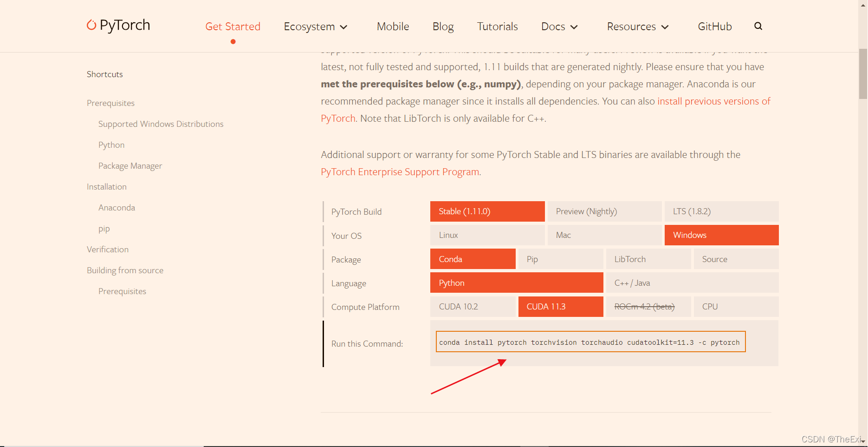Click the Compute Platform row label
868x447 pixels.
click(x=365, y=307)
